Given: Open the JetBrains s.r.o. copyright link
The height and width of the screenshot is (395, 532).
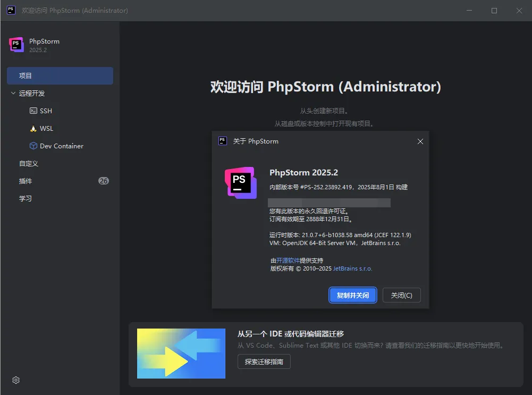Looking at the screenshot, I should coord(352,268).
